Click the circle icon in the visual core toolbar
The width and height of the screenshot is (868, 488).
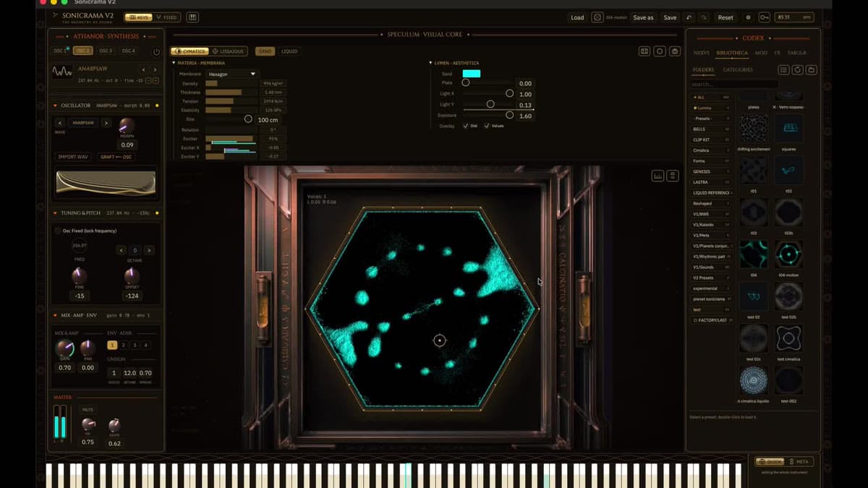660,51
